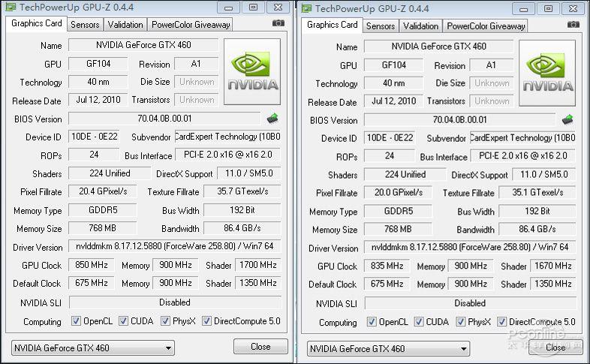
Task: Click Transistors Unknown field in right window
Action: pyautogui.click(x=492, y=101)
